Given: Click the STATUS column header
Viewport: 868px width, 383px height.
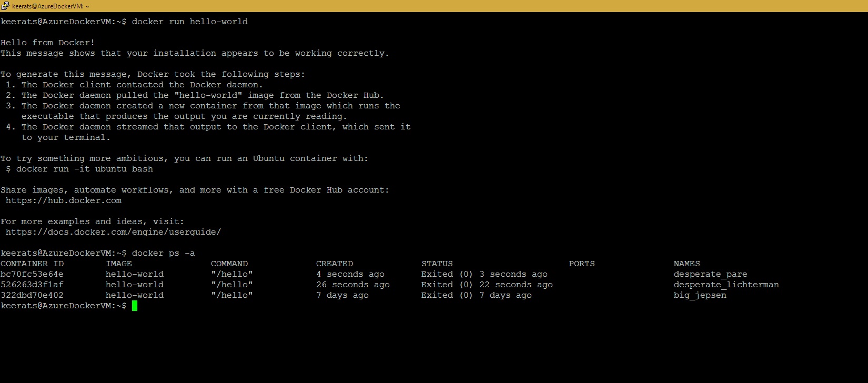Looking at the screenshot, I should tap(437, 264).
